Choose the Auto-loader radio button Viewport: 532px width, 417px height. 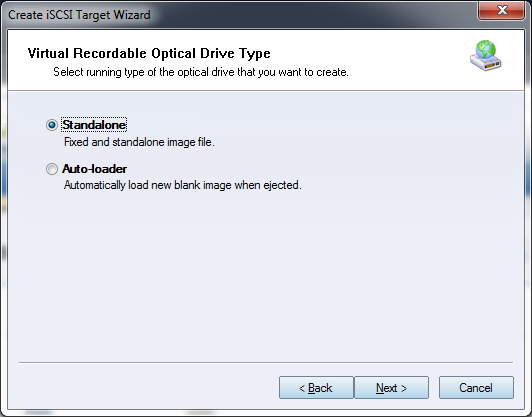point(52,169)
